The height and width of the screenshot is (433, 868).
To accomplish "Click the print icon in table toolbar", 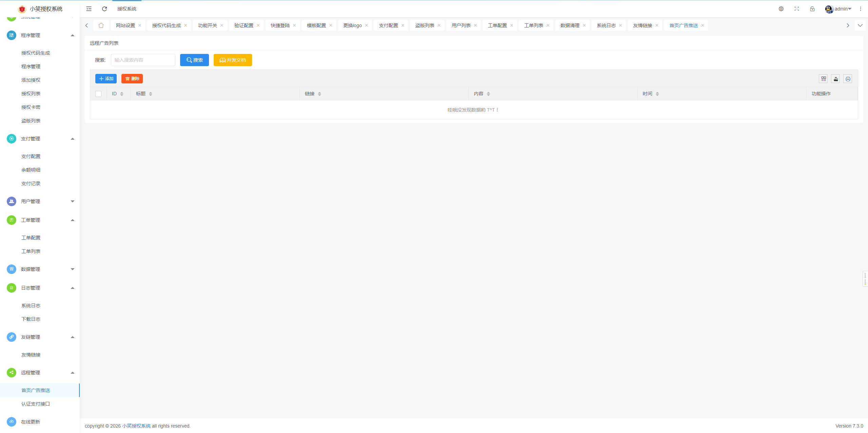I will [848, 79].
